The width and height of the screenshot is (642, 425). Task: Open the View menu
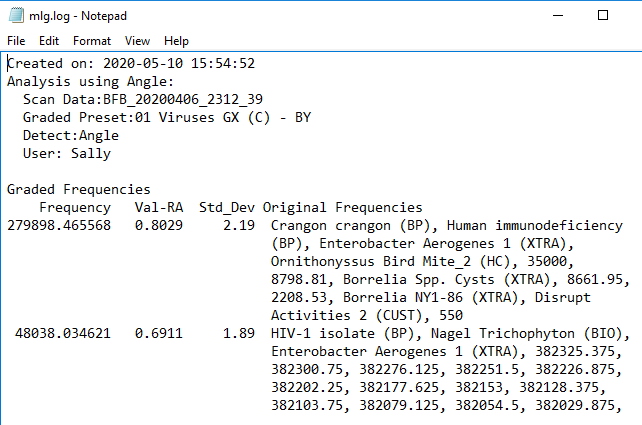coord(137,41)
